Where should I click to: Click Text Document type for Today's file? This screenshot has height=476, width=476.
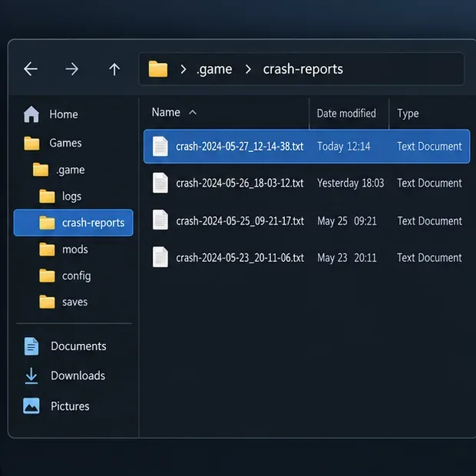(x=430, y=147)
